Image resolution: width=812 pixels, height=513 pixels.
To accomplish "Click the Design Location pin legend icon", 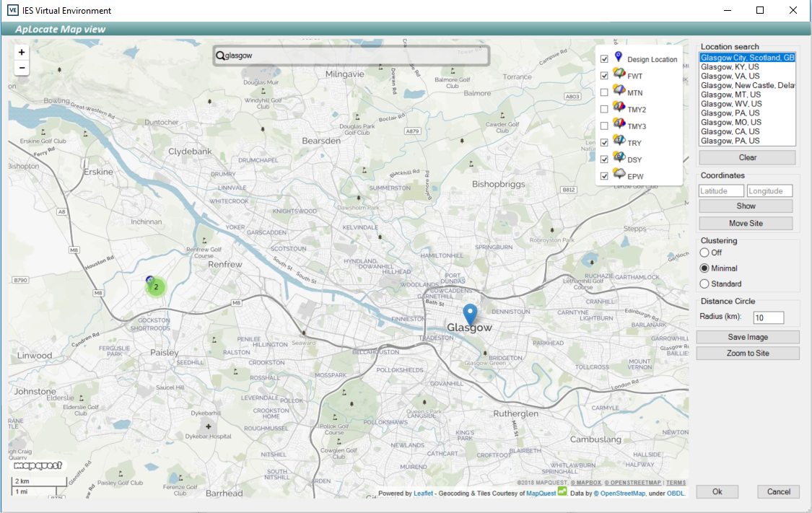I will click(x=618, y=58).
